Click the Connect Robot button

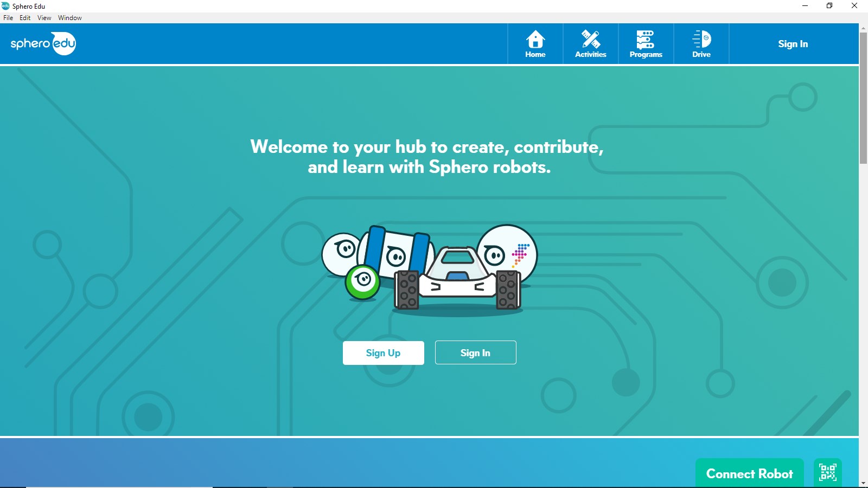(x=750, y=473)
